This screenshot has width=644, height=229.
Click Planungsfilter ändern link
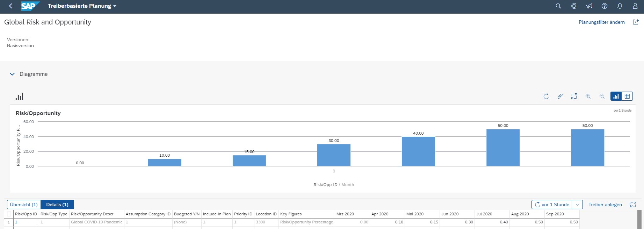pos(602,22)
